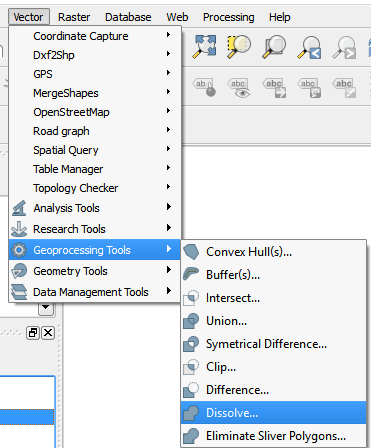371x448 pixels.
Task: Click the Zoom Next icon
Action: point(345,47)
